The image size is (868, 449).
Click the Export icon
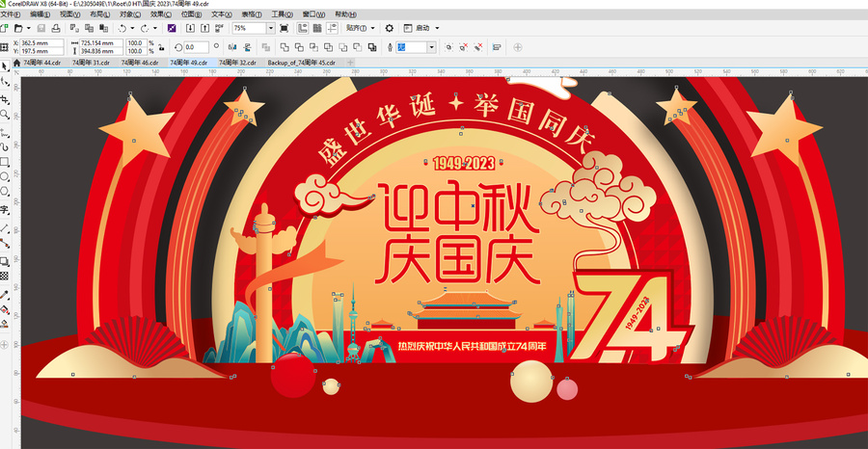(204, 28)
